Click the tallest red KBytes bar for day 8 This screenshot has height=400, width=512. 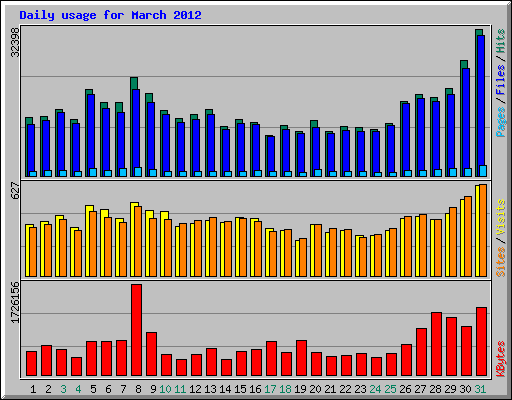(x=136, y=330)
